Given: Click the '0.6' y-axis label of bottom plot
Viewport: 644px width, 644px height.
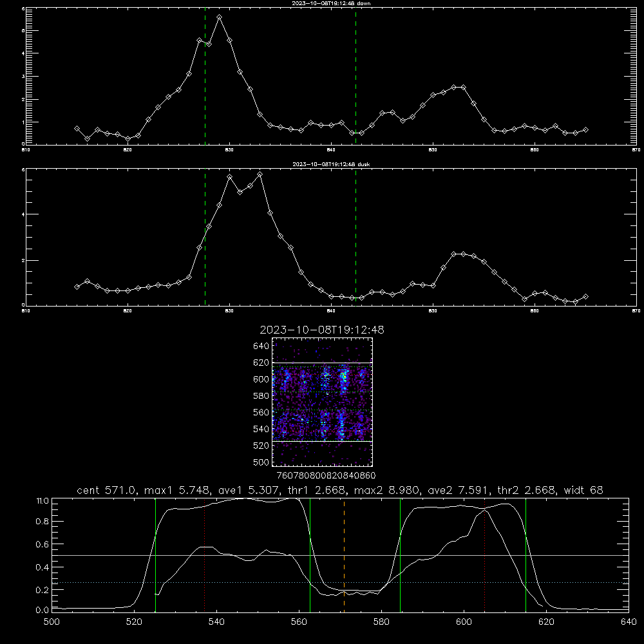Looking at the screenshot, I should (43, 544).
